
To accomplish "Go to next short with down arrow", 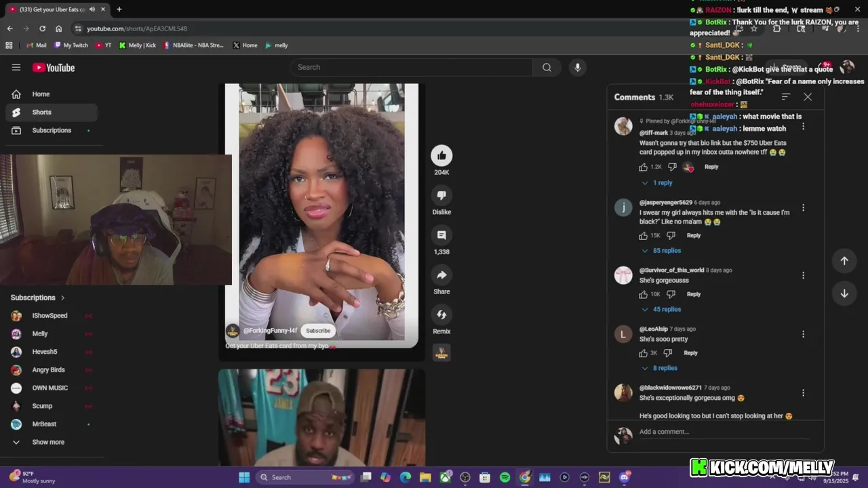I will (x=844, y=293).
